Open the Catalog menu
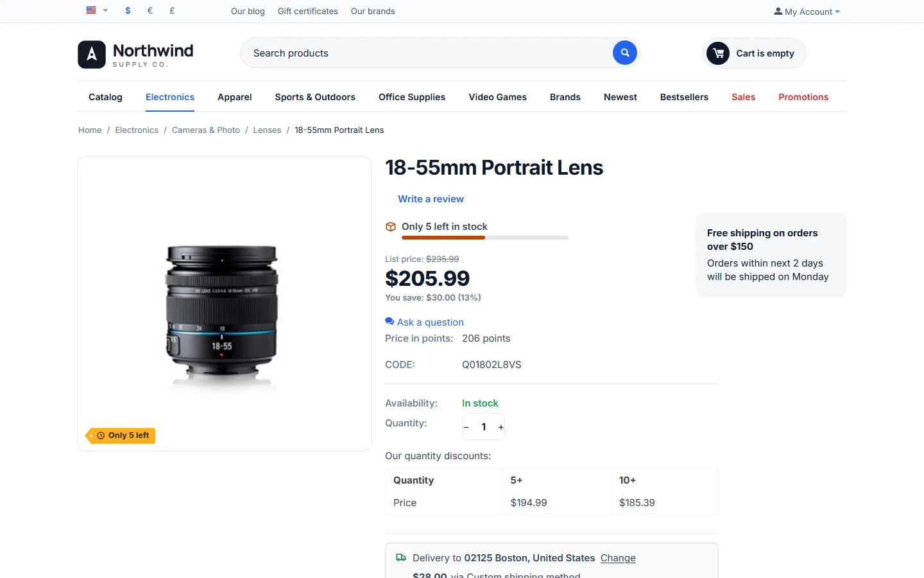The image size is (924, 578). tap(105, 97)
